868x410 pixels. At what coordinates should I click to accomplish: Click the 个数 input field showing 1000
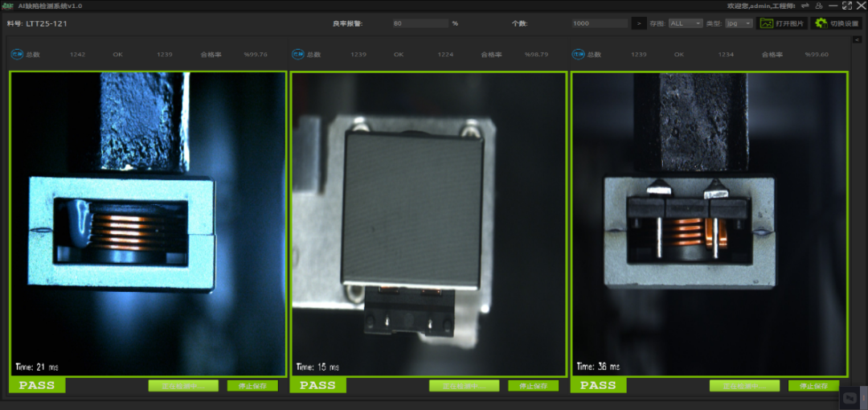[x=600, y=23]
